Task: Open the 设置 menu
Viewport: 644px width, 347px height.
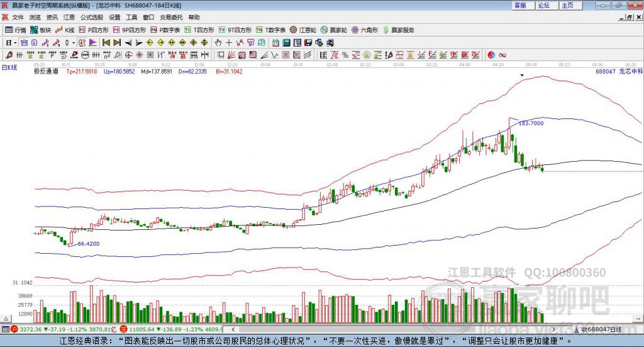Action: coord(114,17)
